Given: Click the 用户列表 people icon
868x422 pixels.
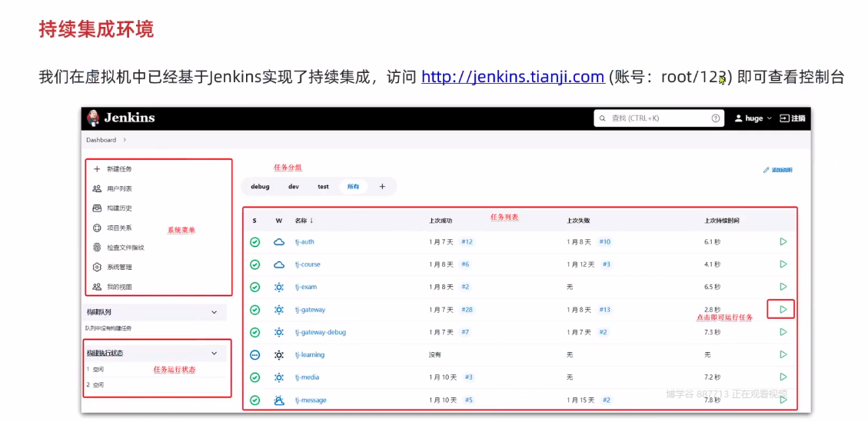Looking at the screenshot, I should [97, 188].
